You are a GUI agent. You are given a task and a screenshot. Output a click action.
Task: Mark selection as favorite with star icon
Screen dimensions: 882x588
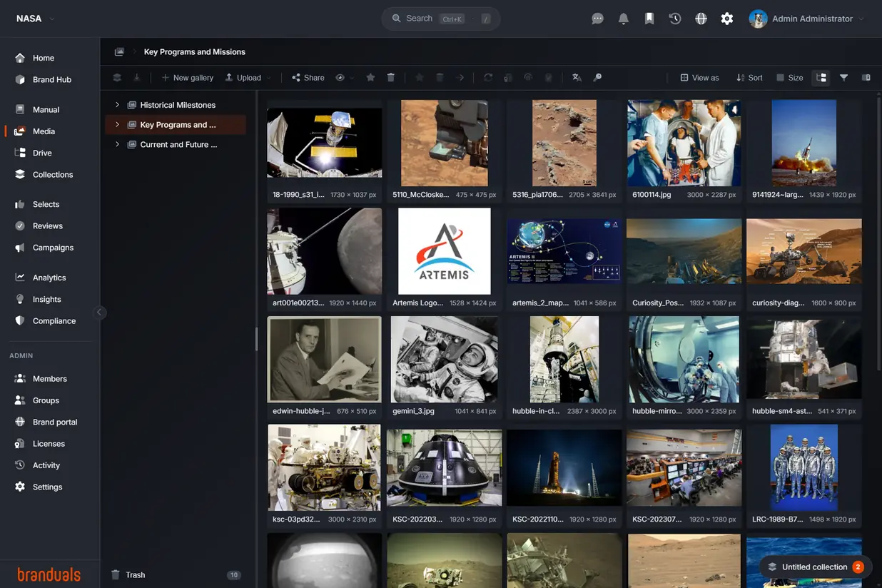[370, 78]
